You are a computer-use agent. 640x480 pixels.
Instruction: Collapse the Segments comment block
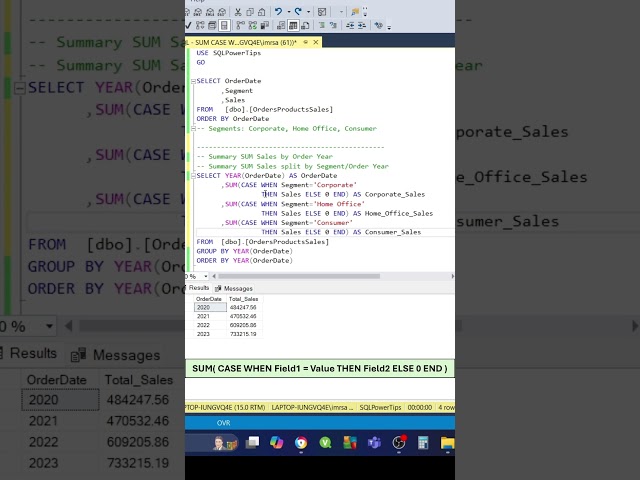click(x=193, y=129)
